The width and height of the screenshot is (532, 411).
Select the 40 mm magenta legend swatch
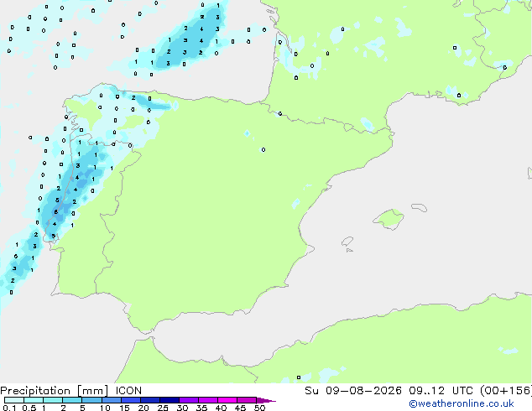(227, 400)
